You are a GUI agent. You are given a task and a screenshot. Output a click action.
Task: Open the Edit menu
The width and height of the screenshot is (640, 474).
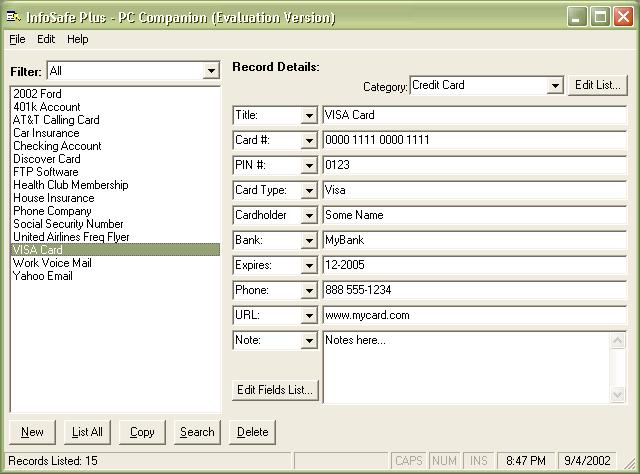[x=46, y=39]
